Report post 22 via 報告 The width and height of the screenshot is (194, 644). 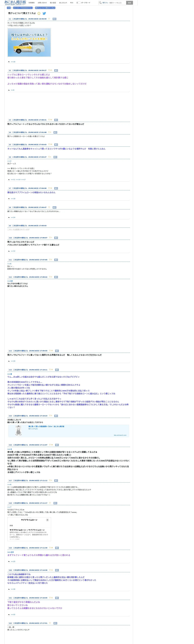pos(55,623)
